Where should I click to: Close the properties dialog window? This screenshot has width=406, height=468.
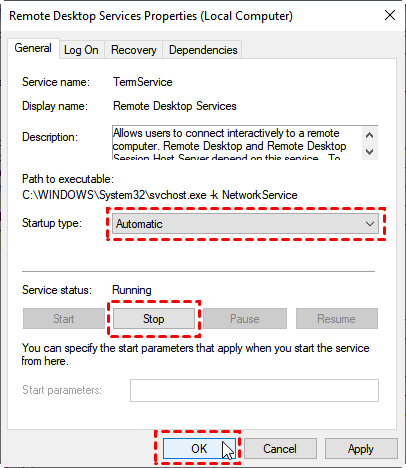[x=390, y=15]
